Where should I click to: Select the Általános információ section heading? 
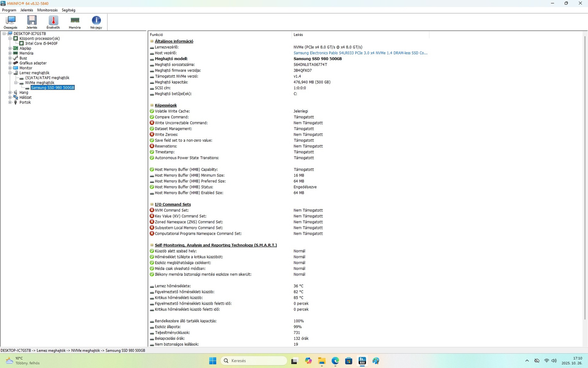174,41
